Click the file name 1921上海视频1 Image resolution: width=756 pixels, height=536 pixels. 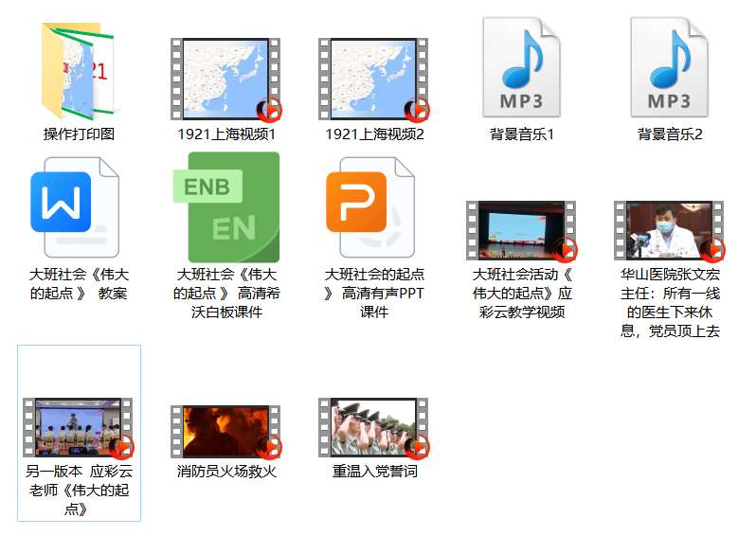[x=226, y=134]
